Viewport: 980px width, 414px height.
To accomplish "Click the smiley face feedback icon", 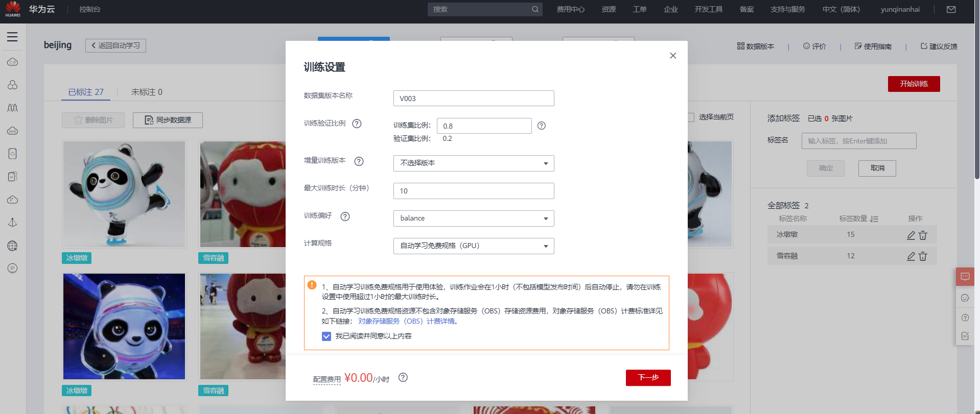I will click(965, 298).
